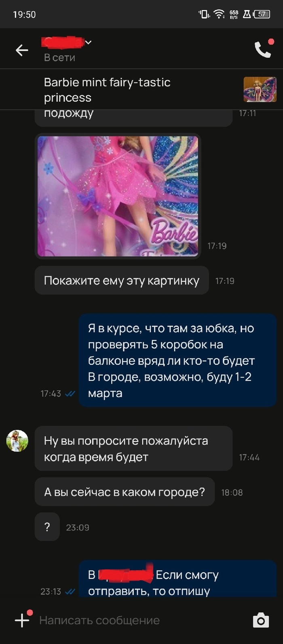Open attachment menu with plus icon
The width and height of the screenshot is (283, 644).
point(22,620)
